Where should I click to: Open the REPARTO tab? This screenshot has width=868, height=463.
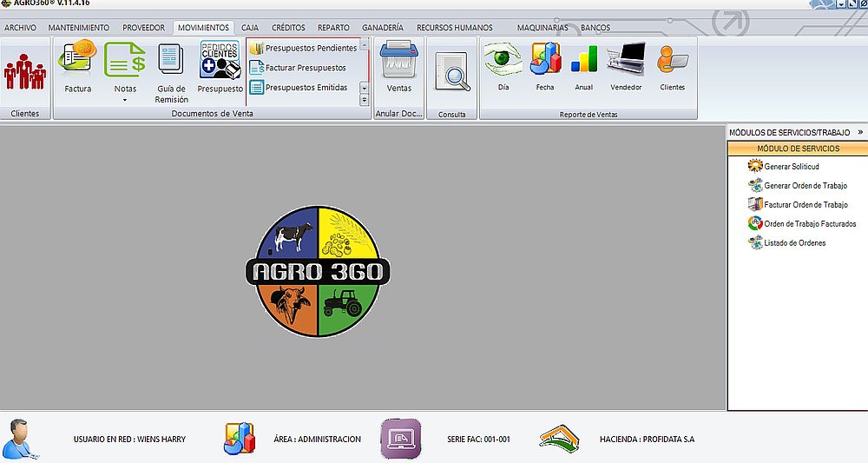(x=333, y=27)
